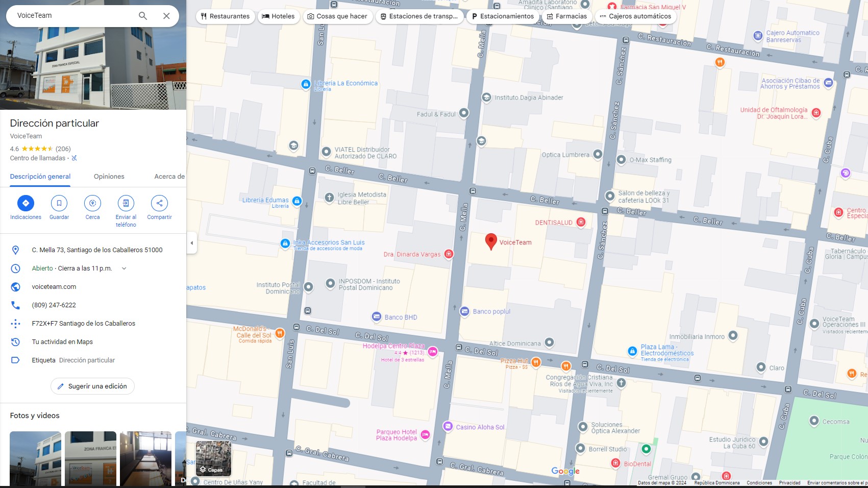Filter map by Hoteles chip
The height and width of the screenshot is (488, 868).
point(278,16)
